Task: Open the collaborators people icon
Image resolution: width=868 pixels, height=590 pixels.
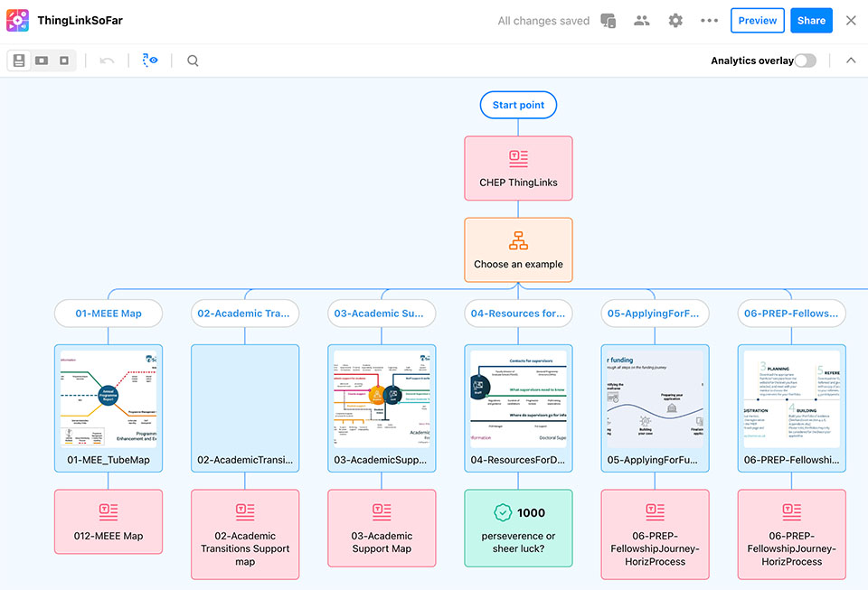Action: point(642,21)
